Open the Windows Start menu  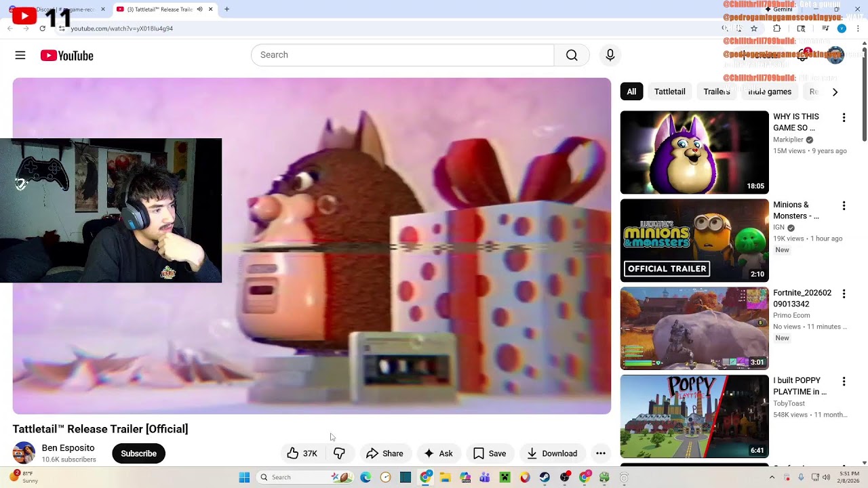[x=244, y=477]
